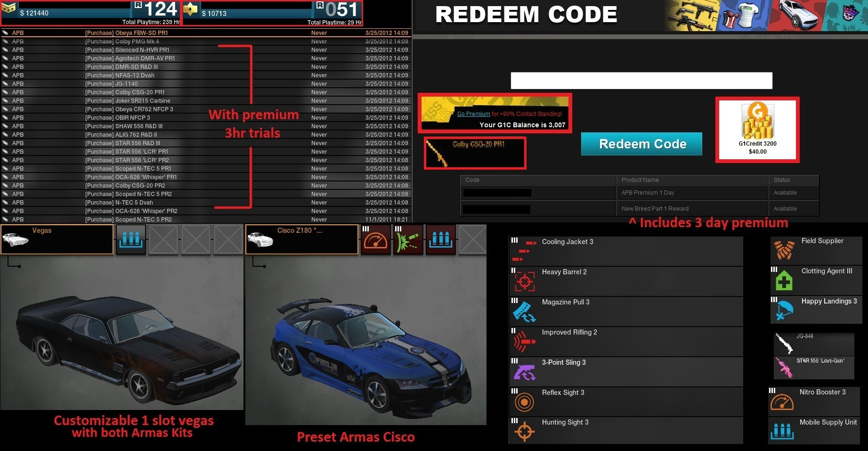Sort by the Product Name column header
Viewport: 868px width, 451px height.
click(x=692, y=180)
